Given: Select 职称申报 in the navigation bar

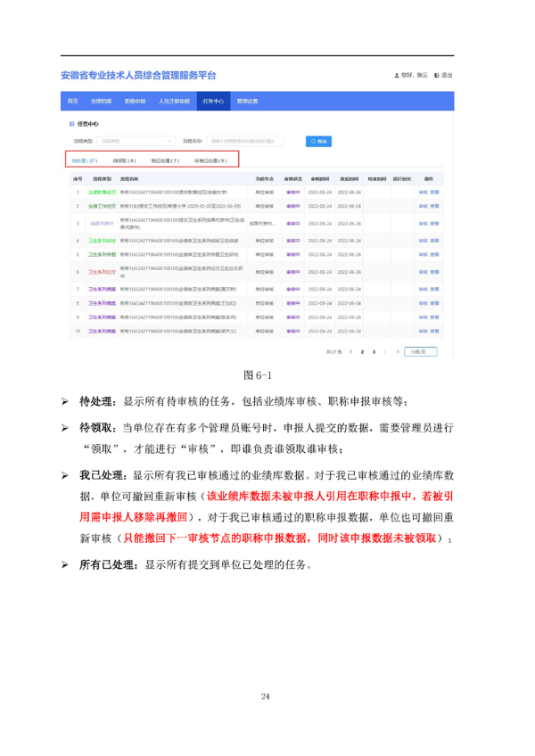Looking at the screenshot, I should tap(135, 102).
